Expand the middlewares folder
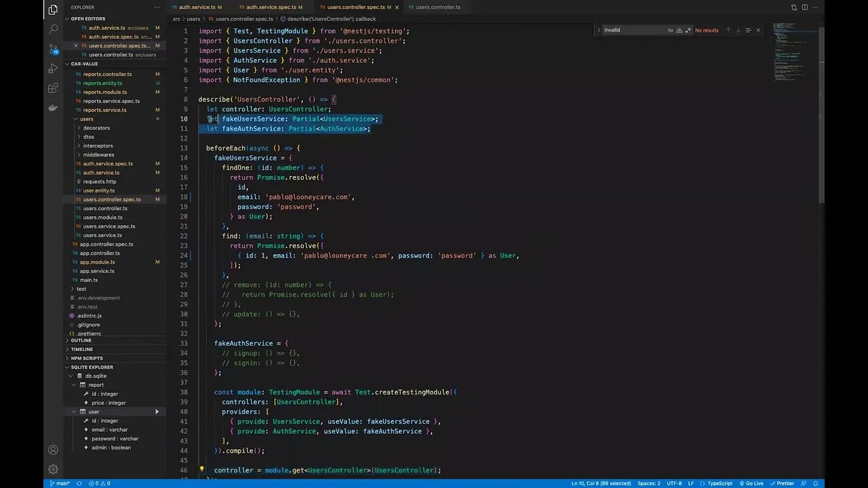Screen dimensions: 868x488 pyautogui.click(x=98, y=155)
